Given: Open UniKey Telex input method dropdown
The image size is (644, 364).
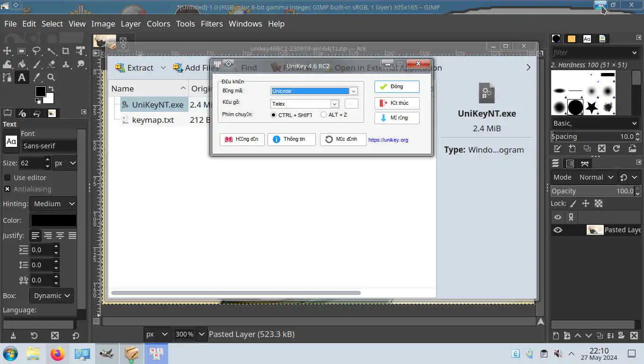Looking at the screenshot, I should [334, 104].
